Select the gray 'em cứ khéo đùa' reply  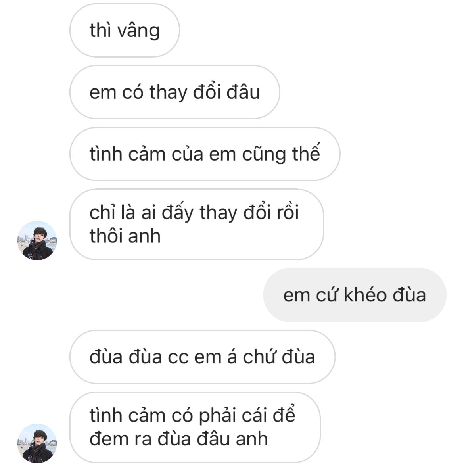[355, 295]
